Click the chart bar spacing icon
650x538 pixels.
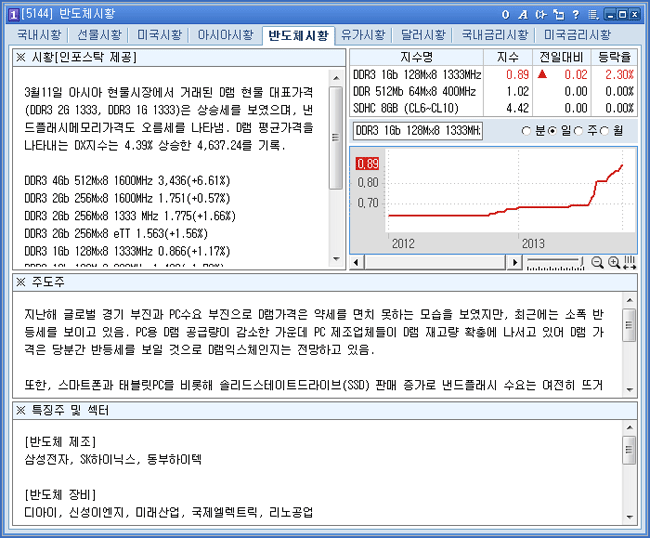629,262
